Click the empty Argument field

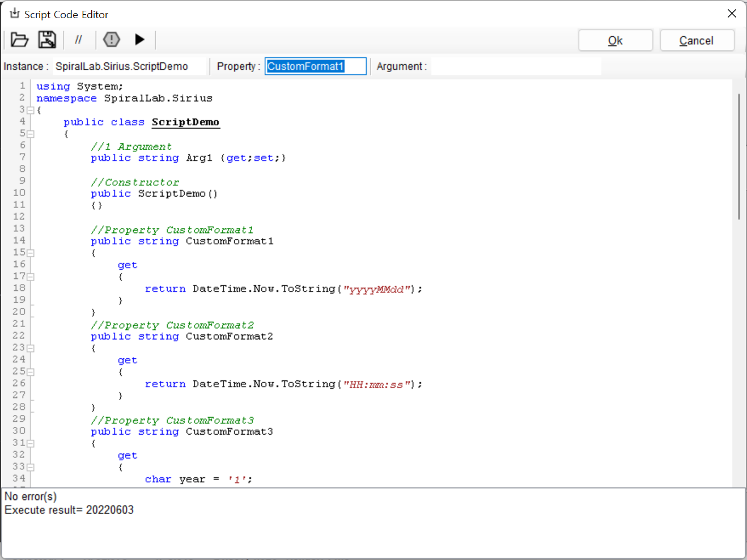pos(516,66)
